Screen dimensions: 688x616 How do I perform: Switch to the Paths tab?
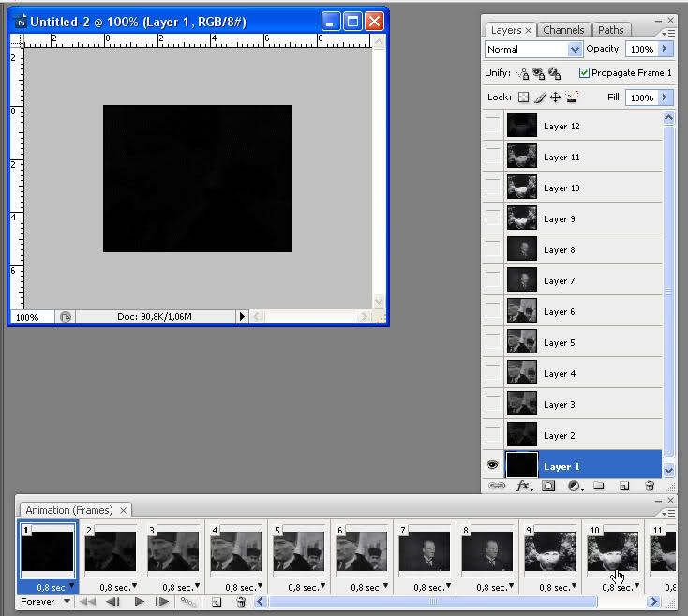[x=610, y=30]
